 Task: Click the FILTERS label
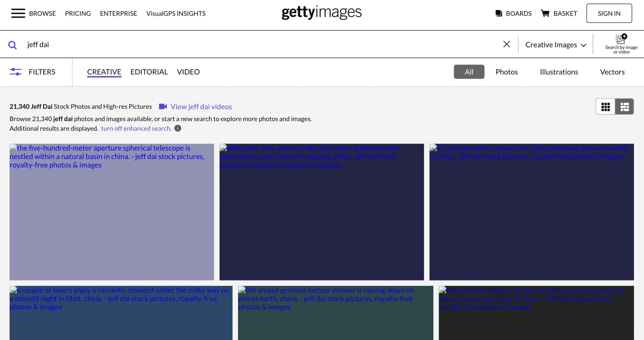(42, 72)
